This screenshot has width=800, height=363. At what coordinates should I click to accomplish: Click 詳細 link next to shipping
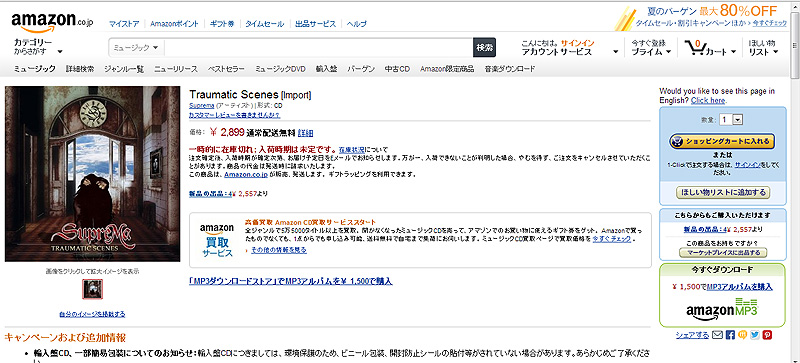point(305,133)
